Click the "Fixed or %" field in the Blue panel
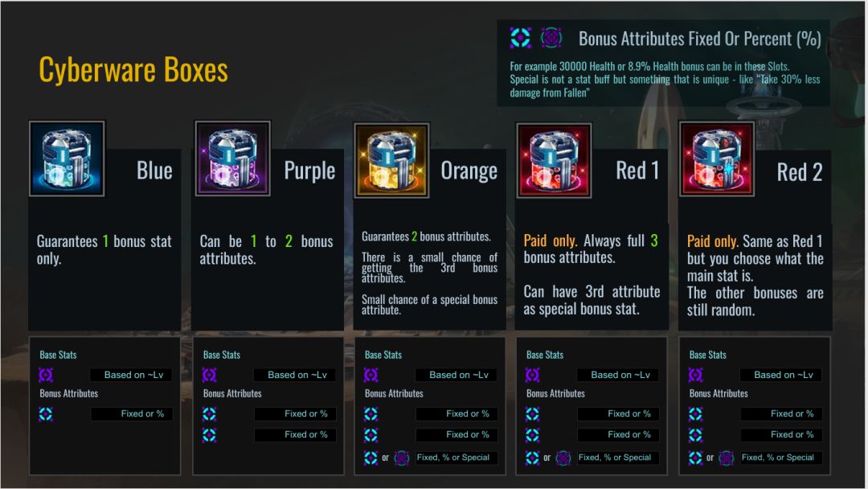Image resolution: width=868 pixels, height=489 pixels. (x=131, y=414)
